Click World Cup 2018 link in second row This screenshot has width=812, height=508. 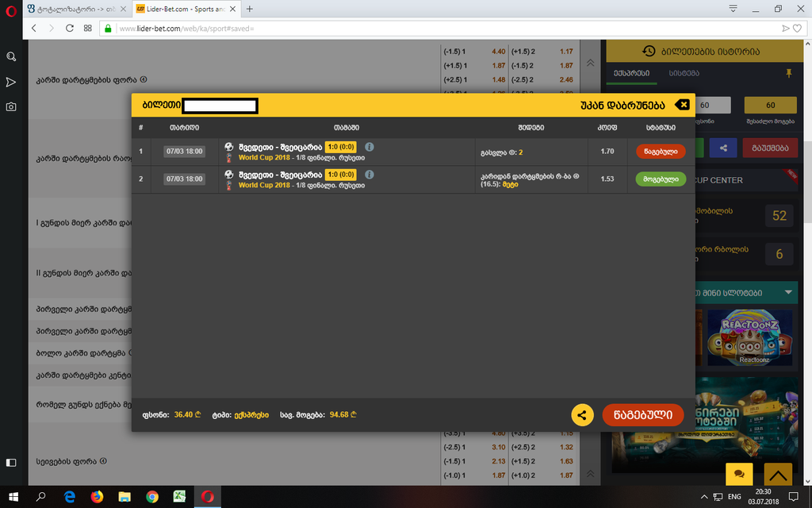[x=264, y=185]
